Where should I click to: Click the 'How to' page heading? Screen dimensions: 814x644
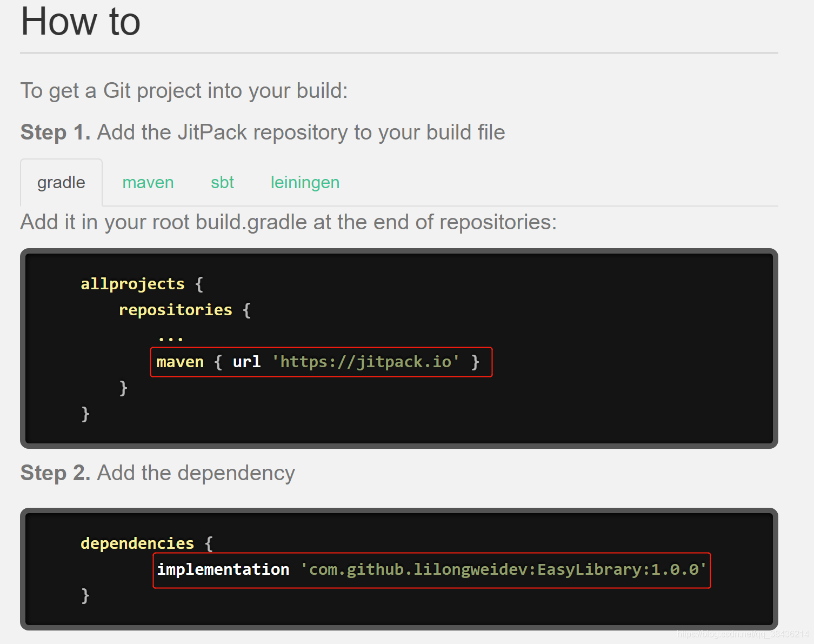[x=80, y=22]
